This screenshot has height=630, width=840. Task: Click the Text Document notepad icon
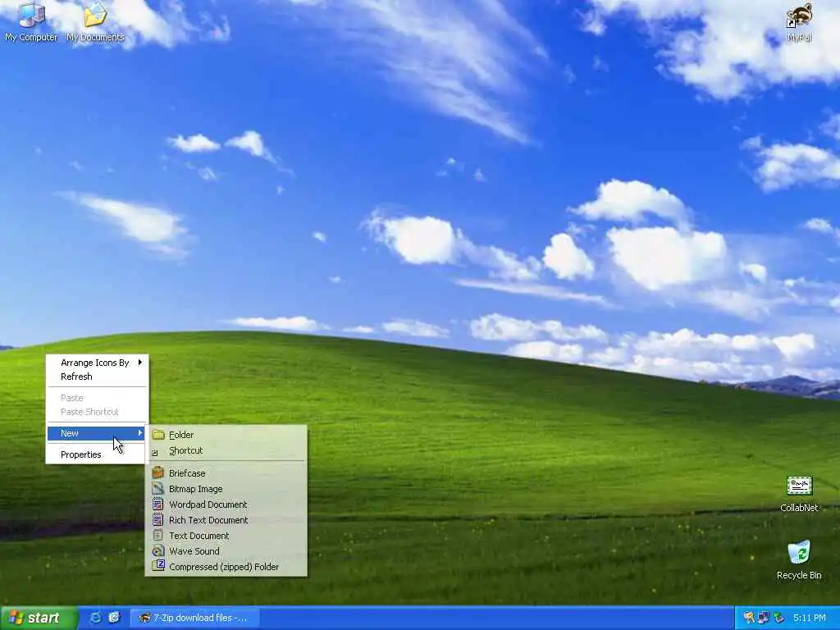pos(158,535)
